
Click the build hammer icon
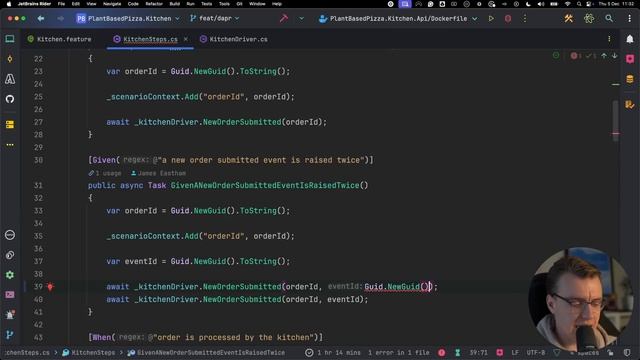284,18
